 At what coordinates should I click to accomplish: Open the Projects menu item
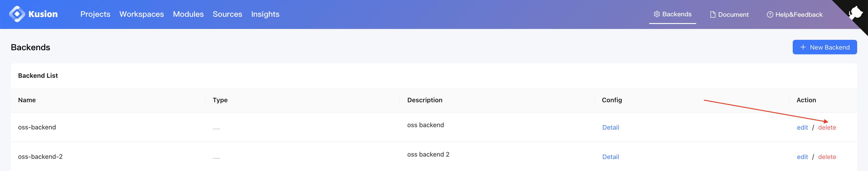click(x=95, y=14)
